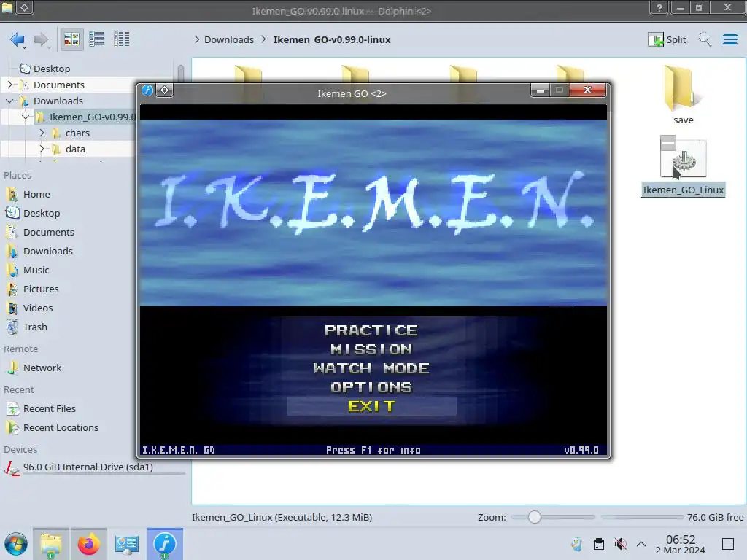Click the free space bar

coord(642,517)
